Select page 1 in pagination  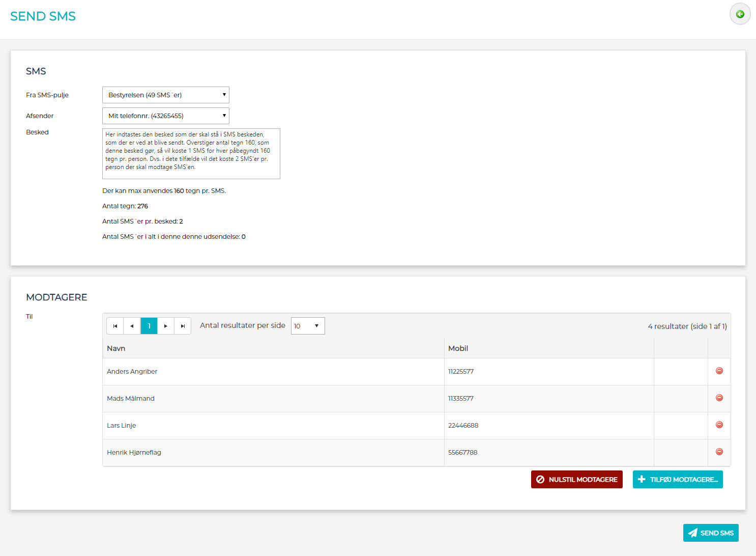pyautogui.click(x=149, y=326)
